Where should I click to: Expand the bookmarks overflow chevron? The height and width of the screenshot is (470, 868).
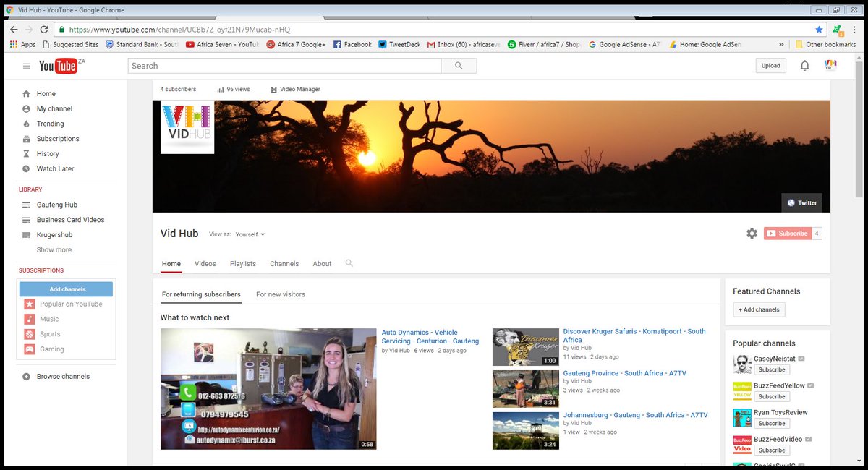(781, 44)
